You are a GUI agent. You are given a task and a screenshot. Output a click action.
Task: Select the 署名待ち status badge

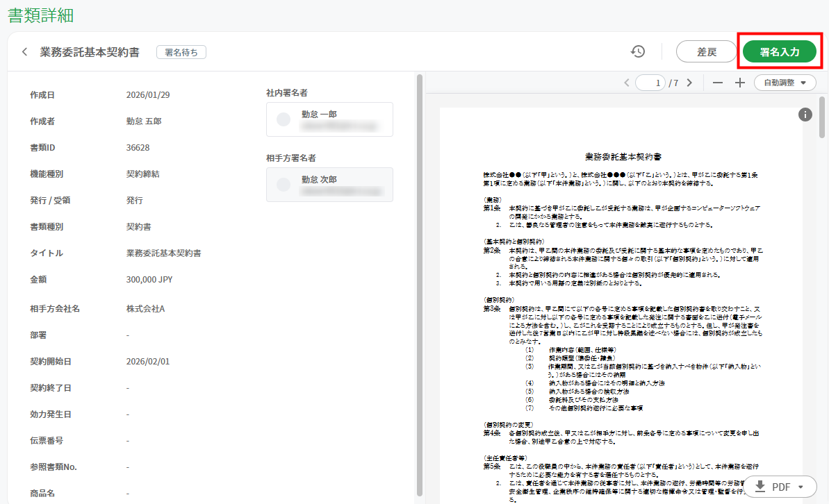[x=181, y=52]
